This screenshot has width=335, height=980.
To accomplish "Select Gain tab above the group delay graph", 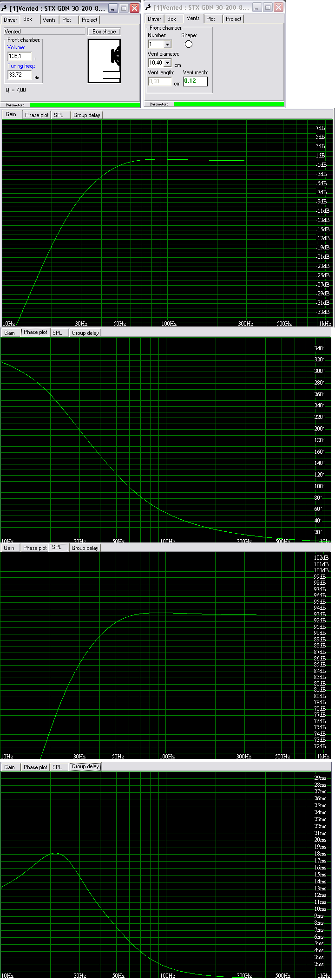I will (x=10, y=767).
